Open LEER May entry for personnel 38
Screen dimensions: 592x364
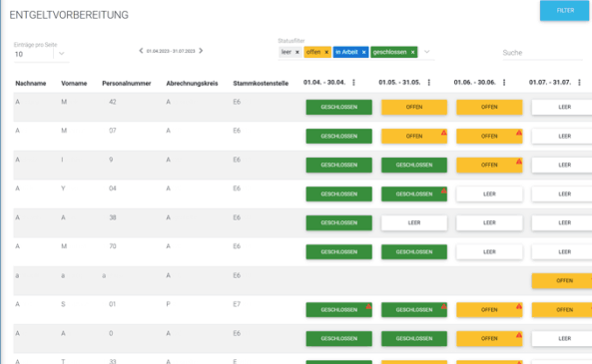pyautogui.click(x=414, y=223)
